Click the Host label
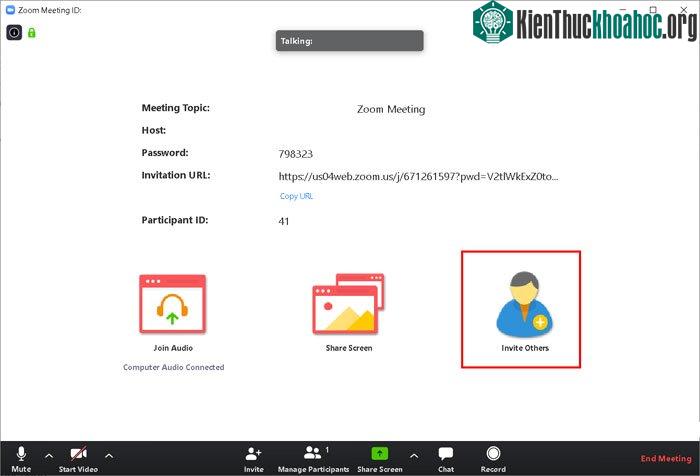This screenshot has height=476, width=700. point(154,130)
